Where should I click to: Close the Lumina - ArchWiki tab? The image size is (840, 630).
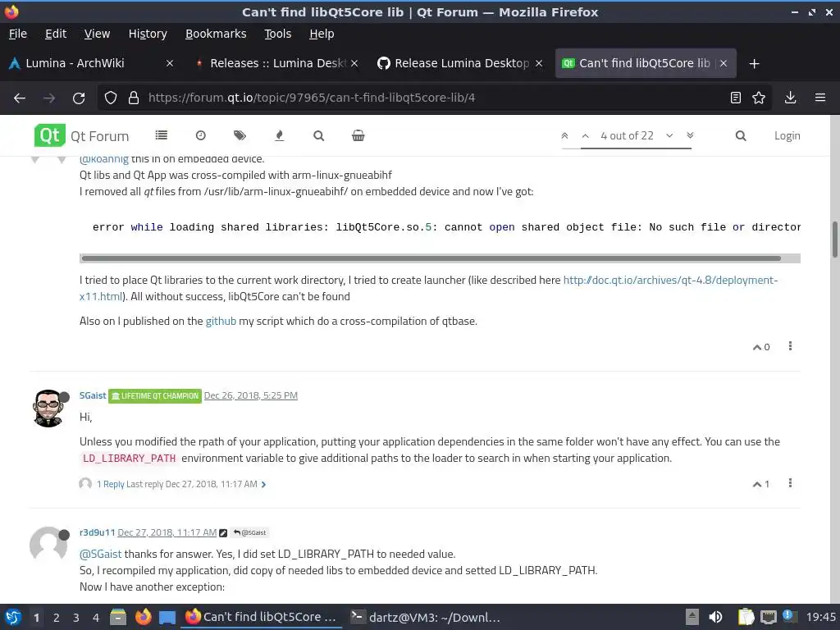[170, 63]
